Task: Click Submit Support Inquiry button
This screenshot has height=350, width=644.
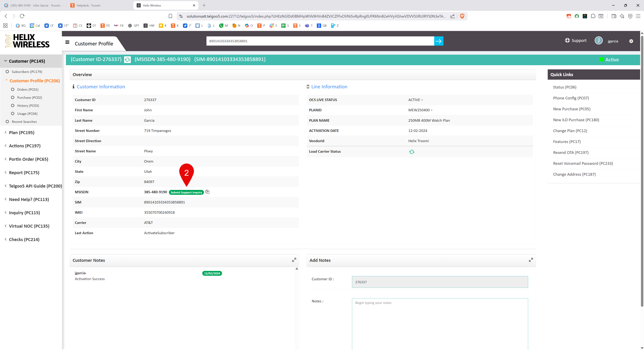Action: click(186, 192)
